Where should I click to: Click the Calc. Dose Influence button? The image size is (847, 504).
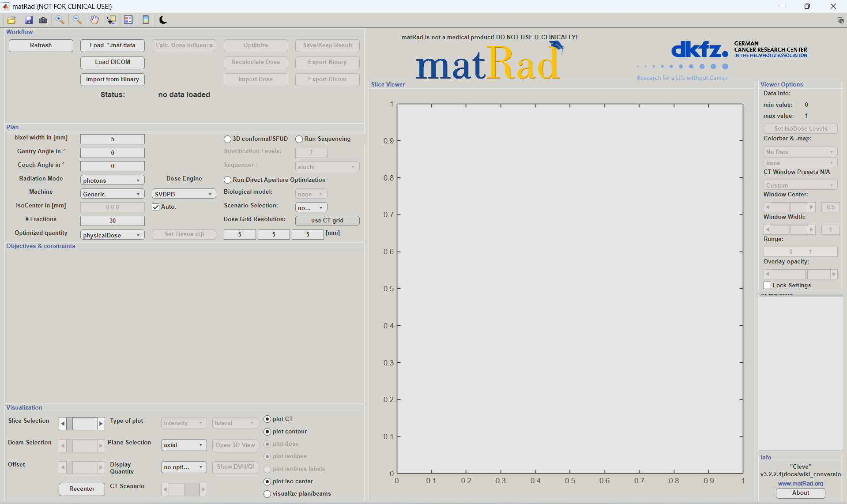coord(184,45)
